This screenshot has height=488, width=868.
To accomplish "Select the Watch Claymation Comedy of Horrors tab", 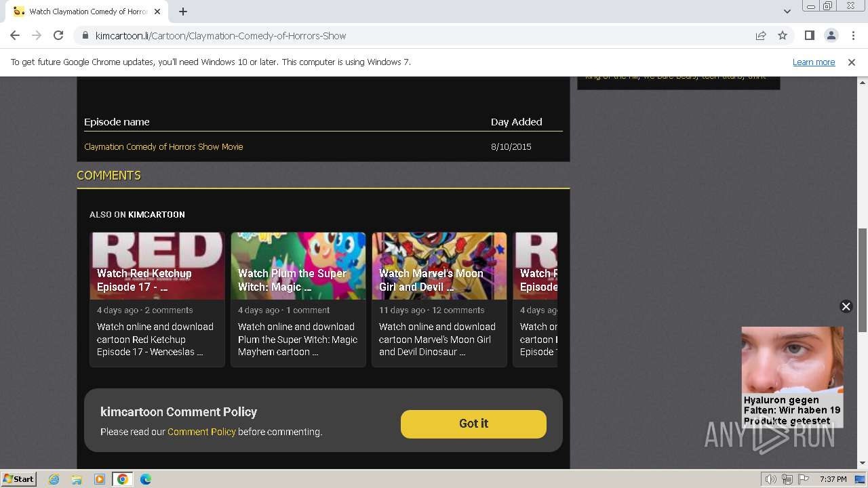I will [87, 12].
